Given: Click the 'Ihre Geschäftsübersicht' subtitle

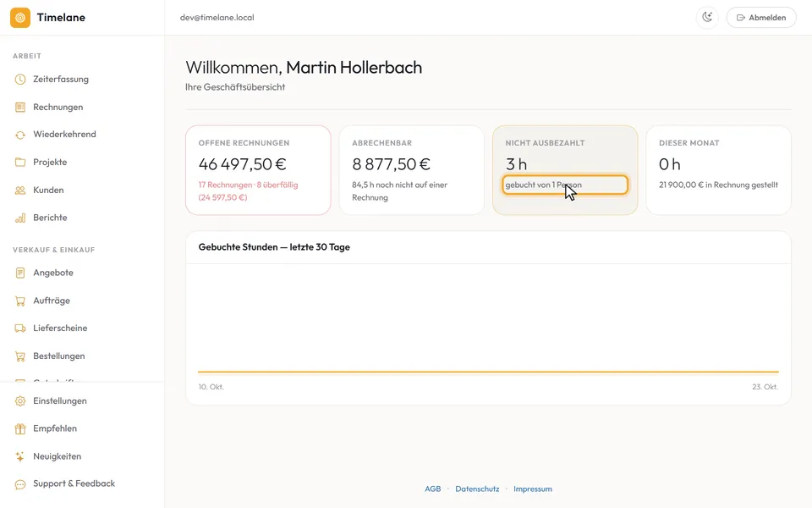Looking at the screenshot, I should [x=235, y=87].
